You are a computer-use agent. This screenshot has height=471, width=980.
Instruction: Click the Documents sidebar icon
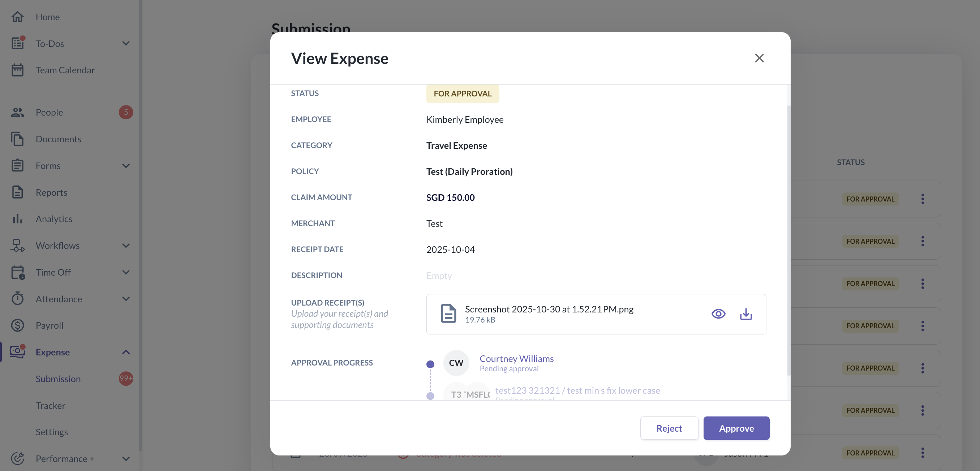point(17,139)
